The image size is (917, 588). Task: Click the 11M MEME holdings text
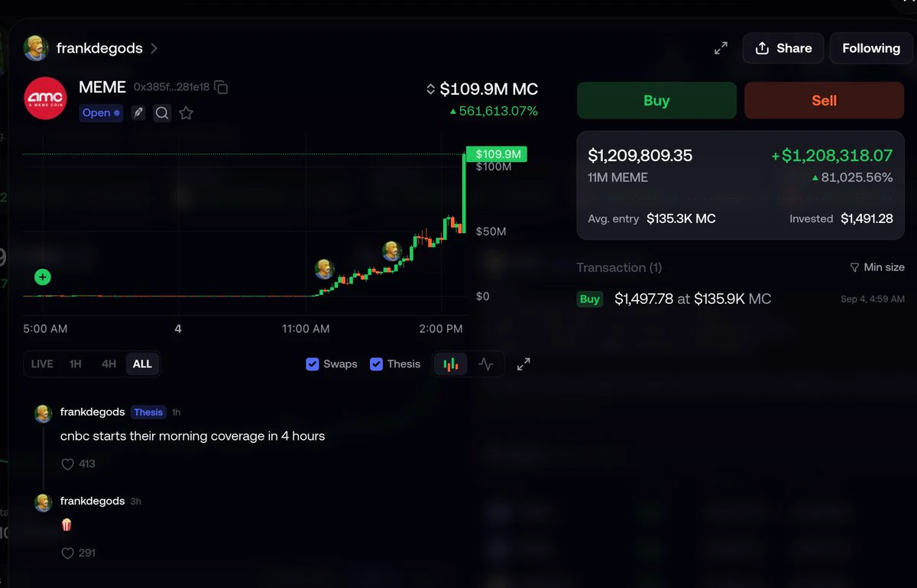pos(618,177)
